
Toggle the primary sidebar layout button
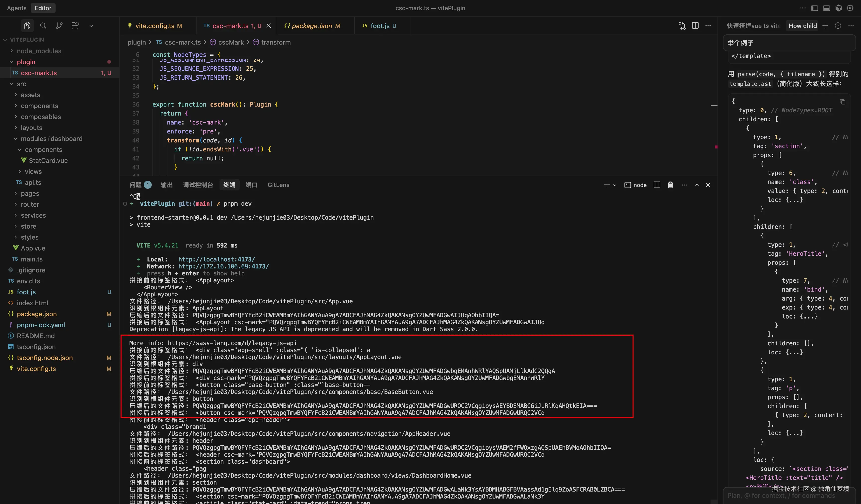814,8
